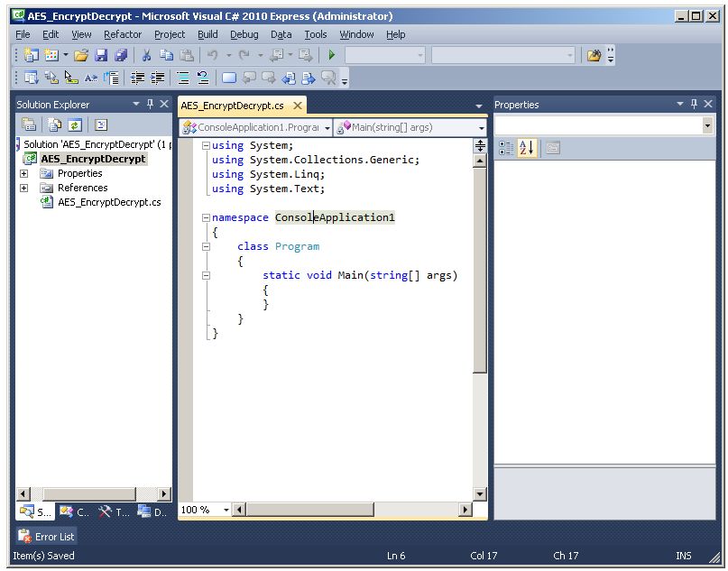Click the Find in Files toolbar icon
The height and width of the screenshot is (571, 728).
click(x=593, y=56)
